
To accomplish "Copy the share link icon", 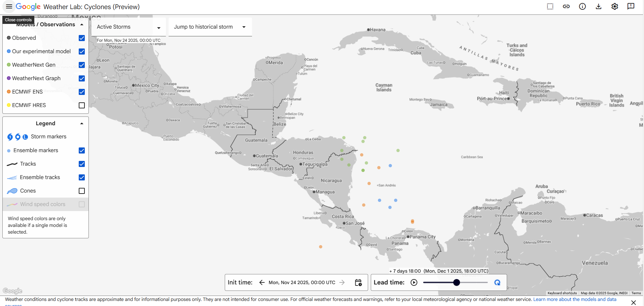I will [x=566, y=7].
